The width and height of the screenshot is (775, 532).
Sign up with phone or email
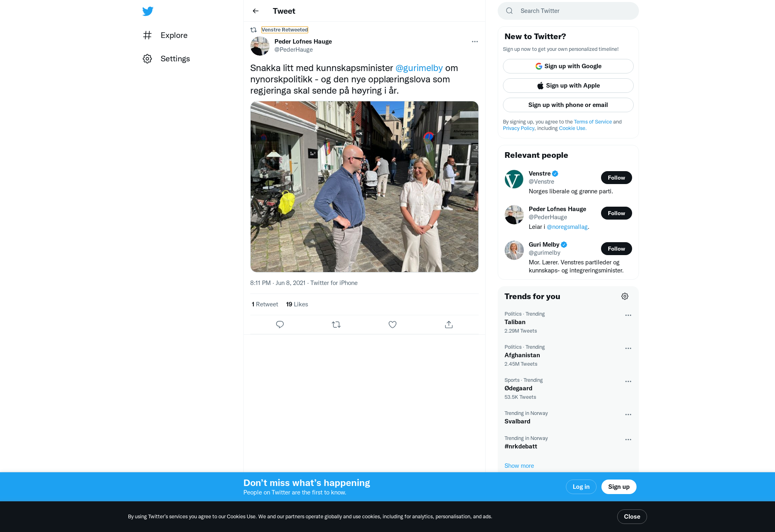[568, 105]
